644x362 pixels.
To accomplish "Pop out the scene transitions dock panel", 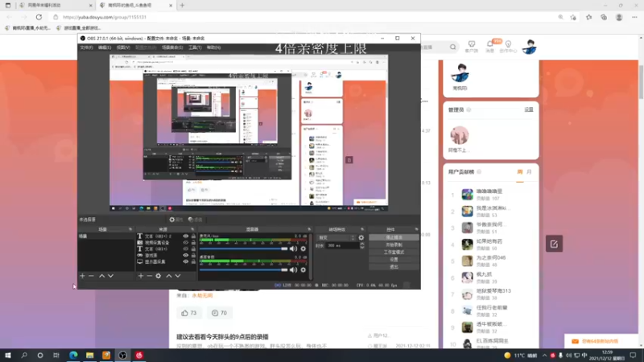I will 361,229.
